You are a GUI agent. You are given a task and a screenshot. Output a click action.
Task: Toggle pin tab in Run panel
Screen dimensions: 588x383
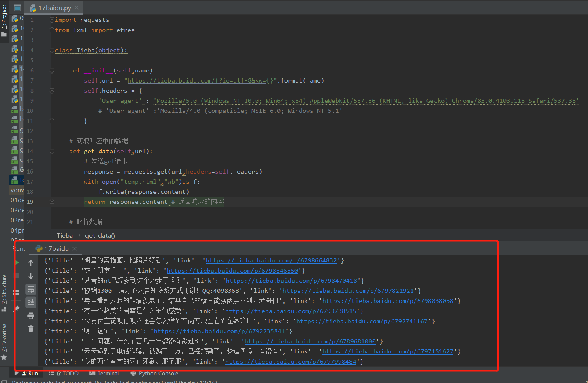[17, 308]
